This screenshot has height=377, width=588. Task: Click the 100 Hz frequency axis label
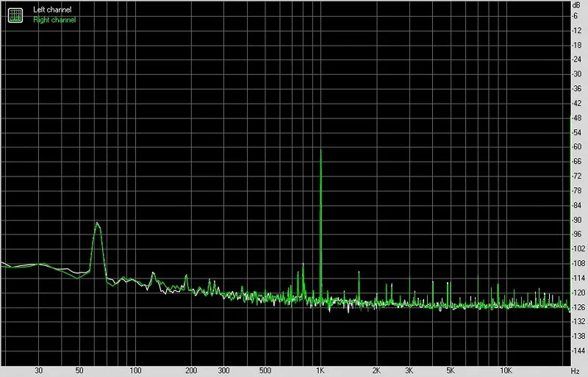pyautogui.click(x=135, y=370)
